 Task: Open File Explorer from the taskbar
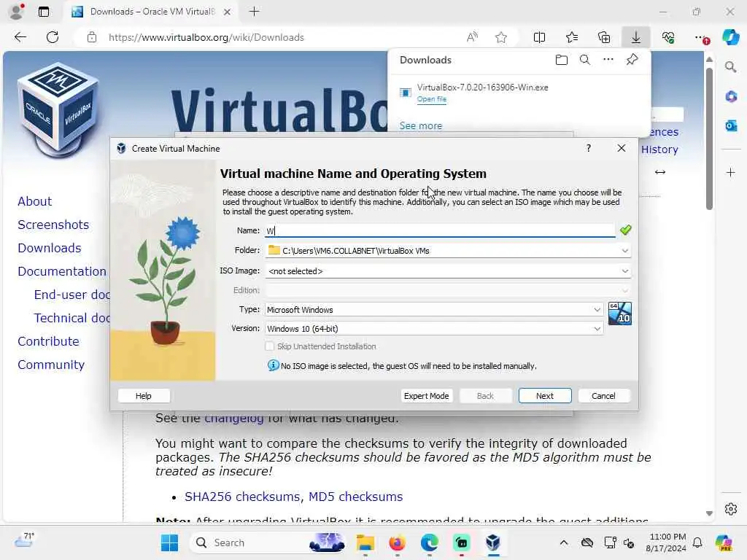pyautogui.click(x=365, y=542)
